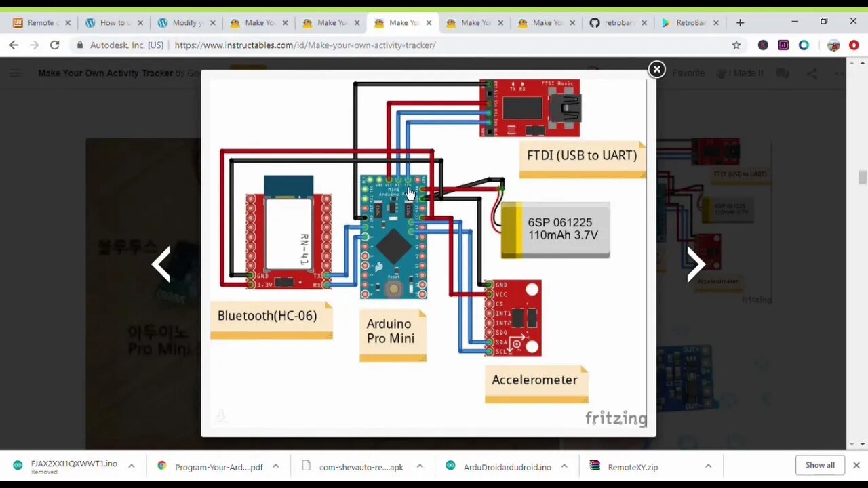Open the Program-Your-Ard....pdf download

pyautogui.click(x=211, y=467)
